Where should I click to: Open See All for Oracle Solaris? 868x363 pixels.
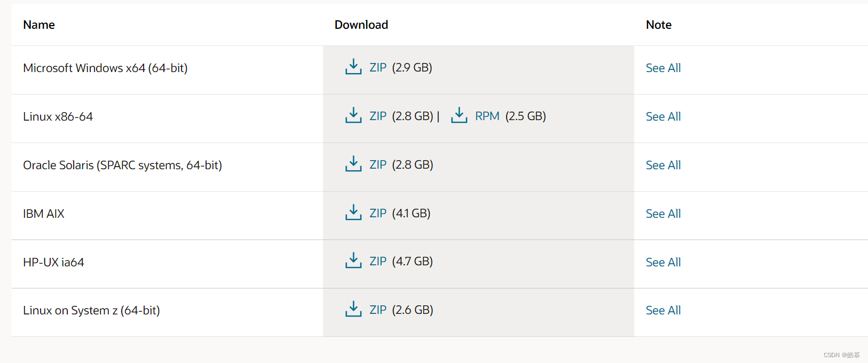click(x=663, y=165)
